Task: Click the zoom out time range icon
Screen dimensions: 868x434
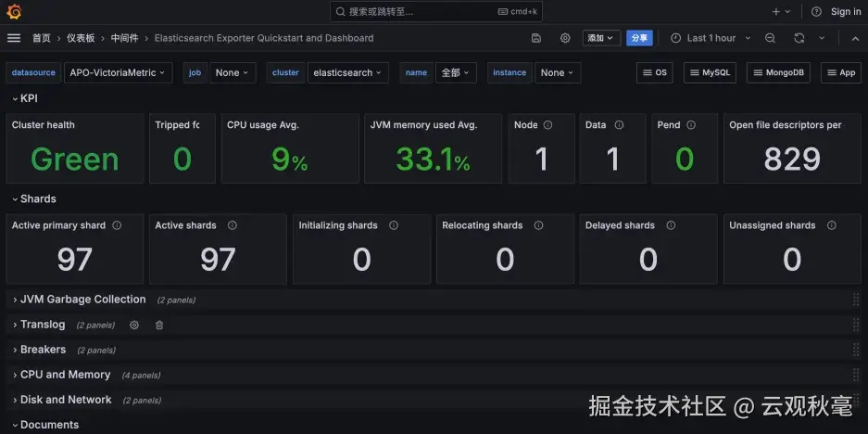Action: point(770,38)
